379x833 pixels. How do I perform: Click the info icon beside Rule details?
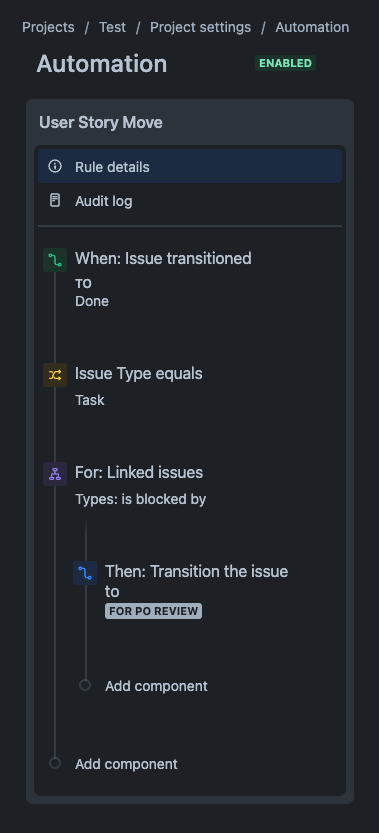(x=55, y=166)
